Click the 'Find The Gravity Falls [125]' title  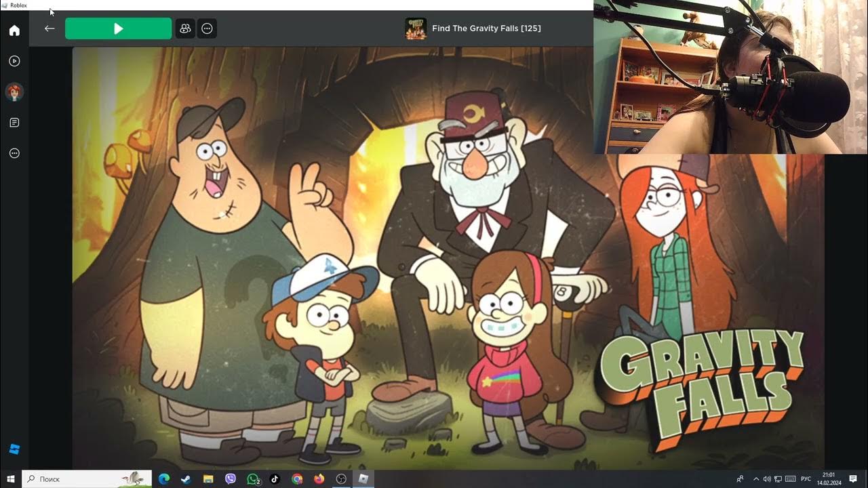click(486, 28)
